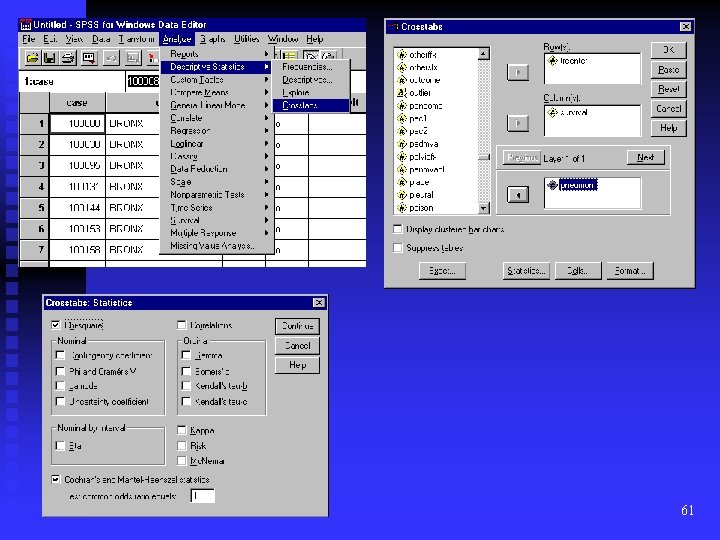Enable the Correlations checkbox
720x540 pixels.
(x=182, y=325)
